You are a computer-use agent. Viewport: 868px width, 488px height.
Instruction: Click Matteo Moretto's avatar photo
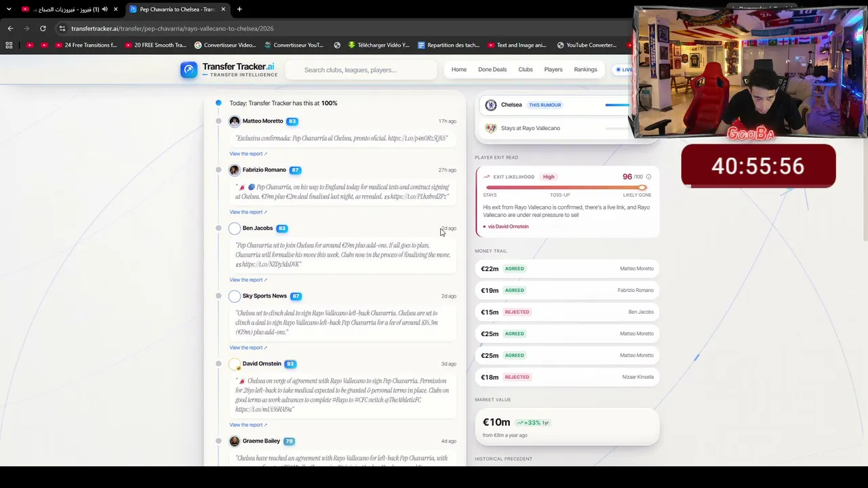[235, 121]
